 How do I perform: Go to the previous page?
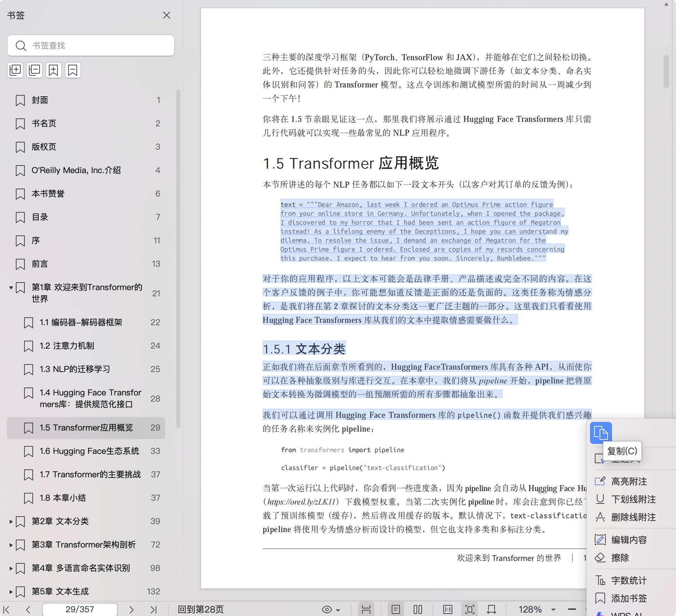tap(28, 609)
